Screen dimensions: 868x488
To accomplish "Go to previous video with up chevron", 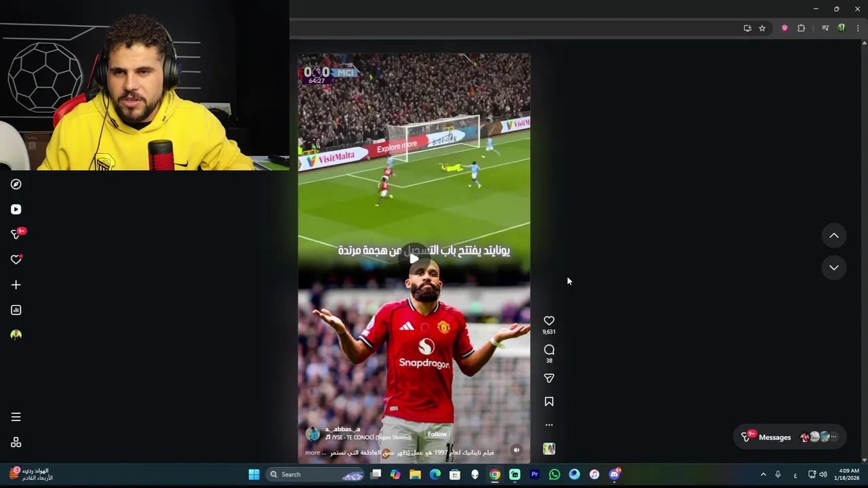I will tap(834, 236).
